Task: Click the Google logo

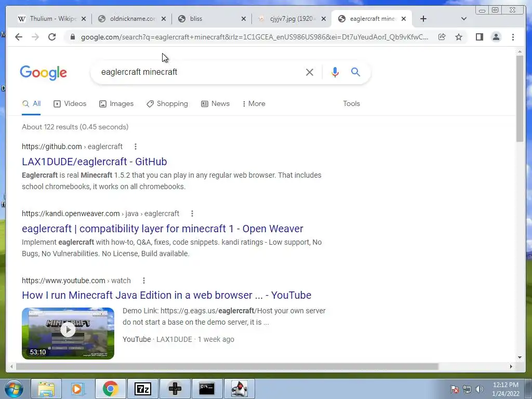Action: pyautogui.click(x=44, y=73)
